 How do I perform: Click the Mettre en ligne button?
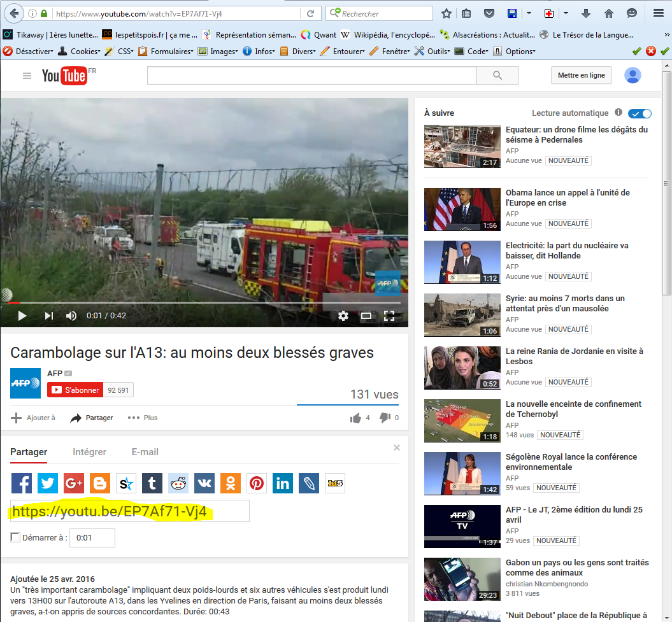(x=581, y=75)
